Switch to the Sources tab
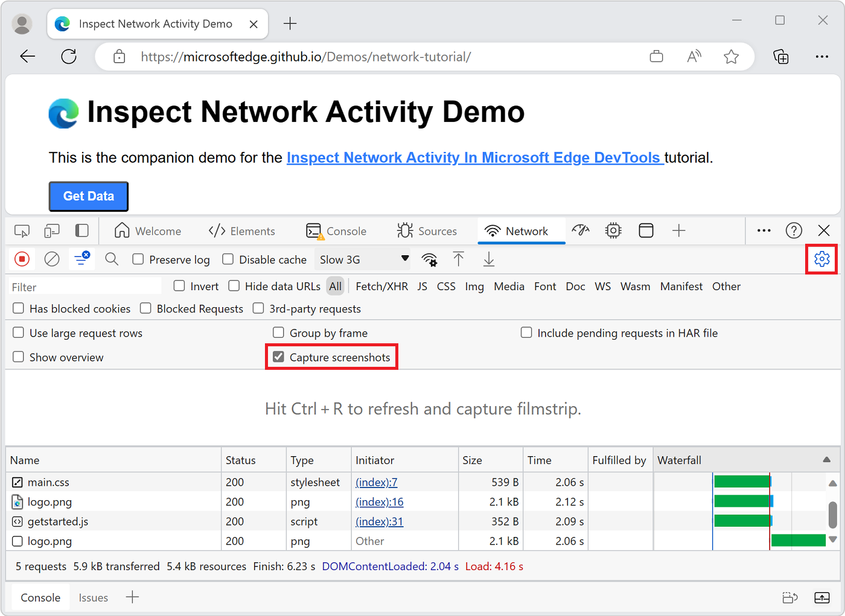Screen dimensions: 845x616 tap(428, 230)
